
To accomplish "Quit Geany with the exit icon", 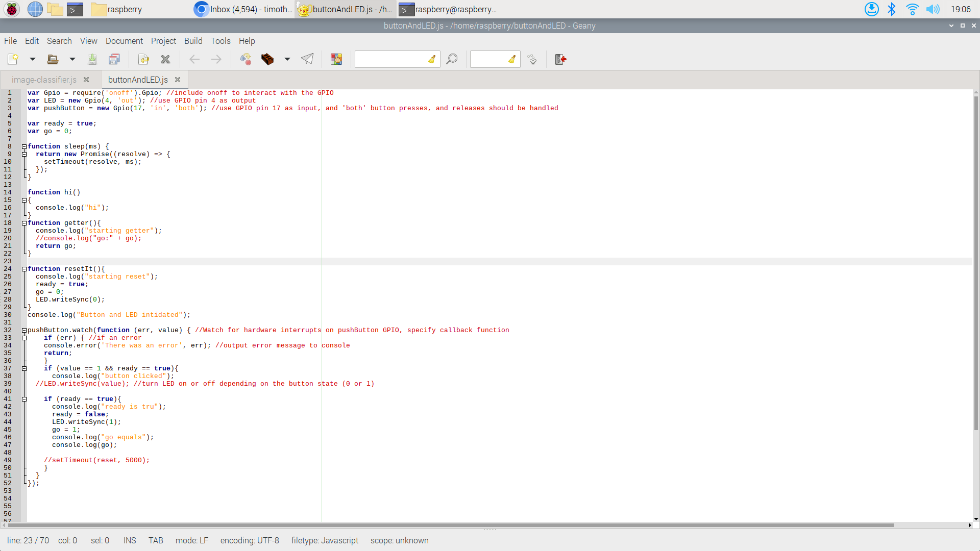I will click(x=561, y=59).
